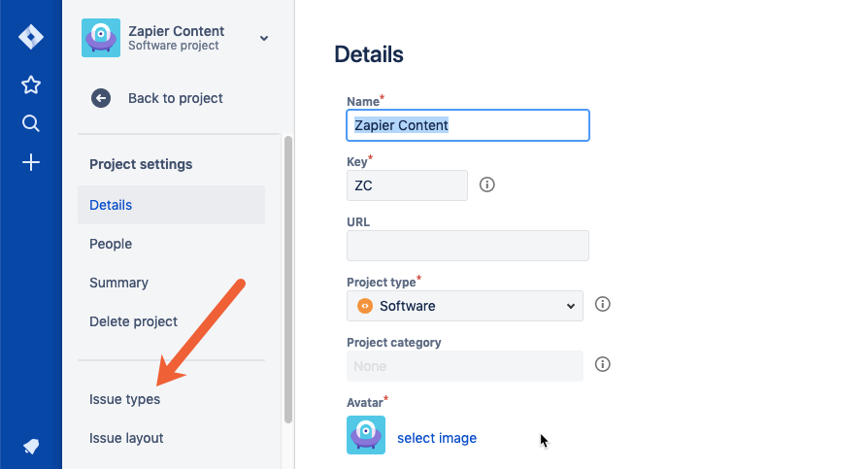Open the Project category None selector
The height and width of the screenshot is (469, 868).
tap(465, 366)
